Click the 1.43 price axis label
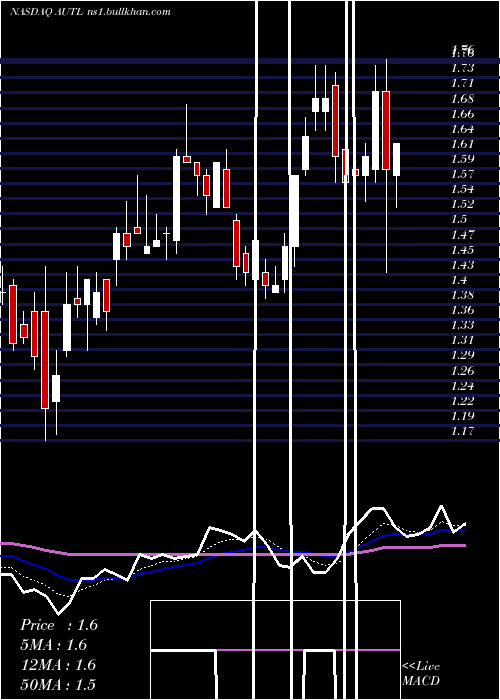This screenshot has height=700, width=500. click(x=462, y=265)
